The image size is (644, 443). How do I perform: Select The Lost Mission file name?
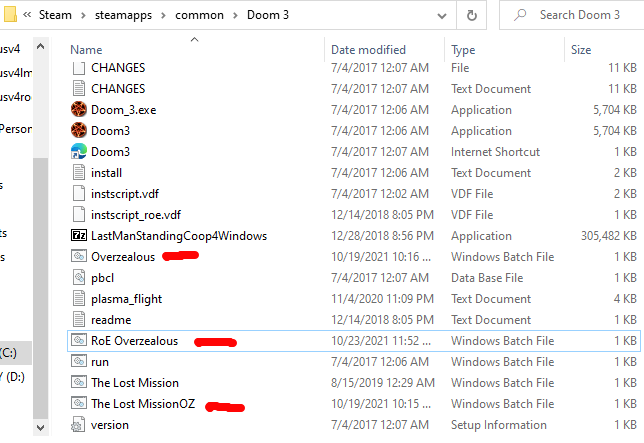tap(135, 383)
